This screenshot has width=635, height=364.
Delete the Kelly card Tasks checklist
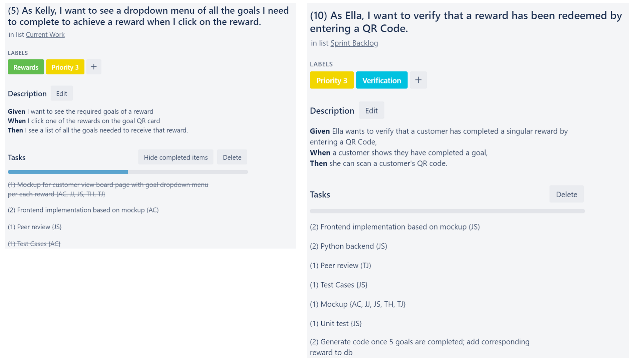pos(232,157)
